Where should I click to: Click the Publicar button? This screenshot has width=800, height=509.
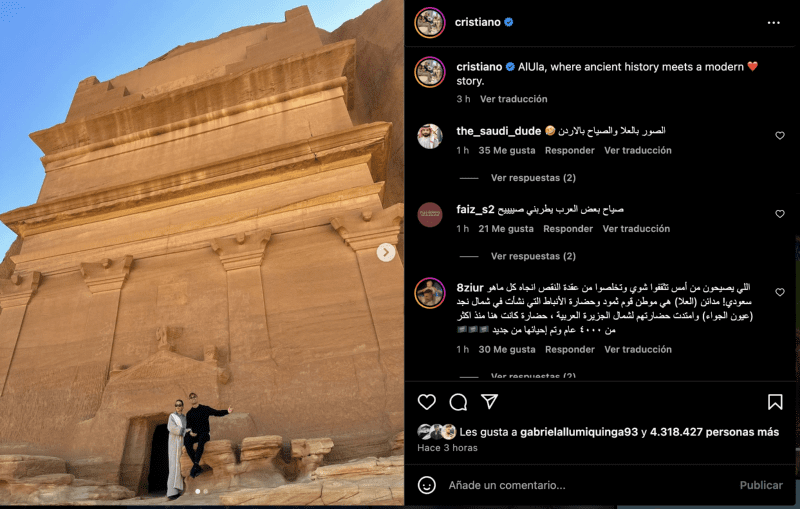(761, 485)
